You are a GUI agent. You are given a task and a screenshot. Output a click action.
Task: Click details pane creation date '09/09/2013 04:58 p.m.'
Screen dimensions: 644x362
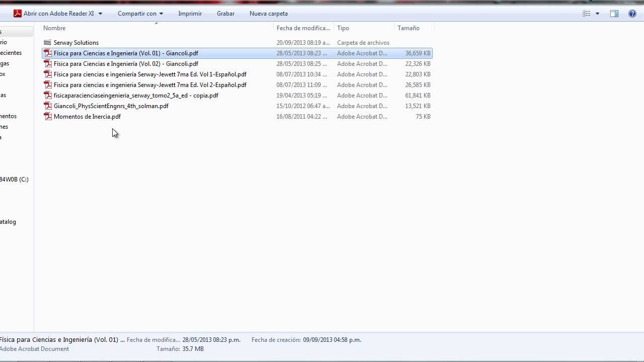[x=332, y=340]
